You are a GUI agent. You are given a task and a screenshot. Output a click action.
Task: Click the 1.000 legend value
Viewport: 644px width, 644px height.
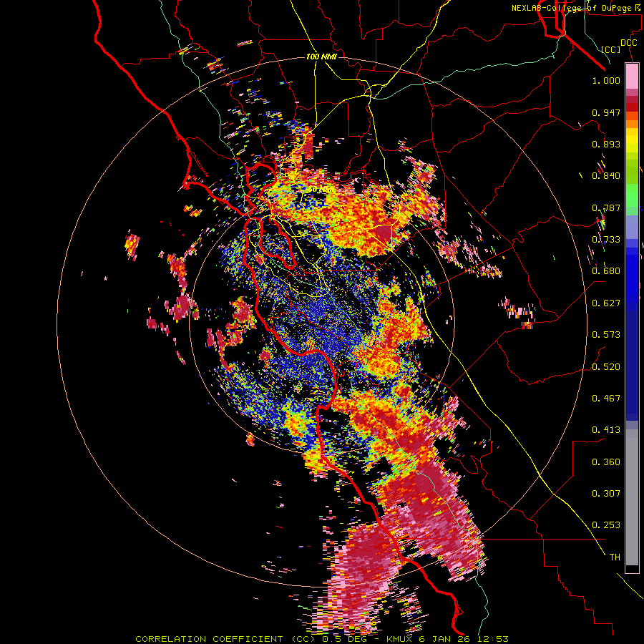pos(606,80)
